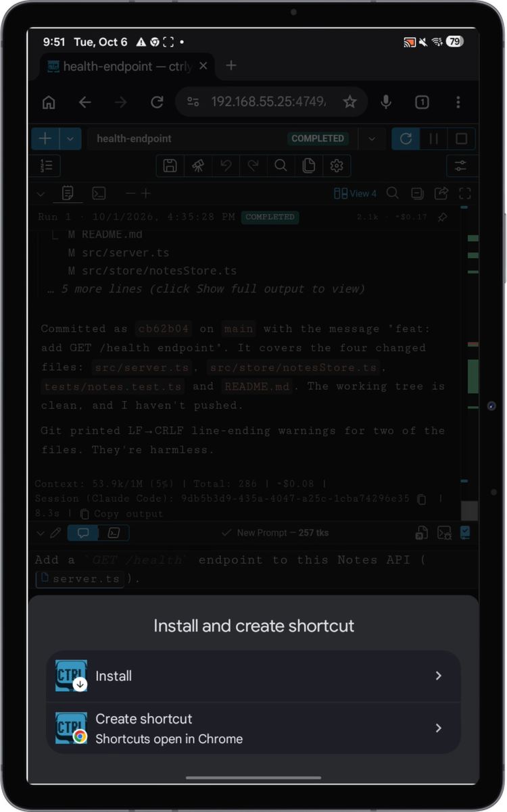Viewport: 507px width, 812px height.
Task: Open Chrome's three-dot menu
Action: tap(458, 102)
